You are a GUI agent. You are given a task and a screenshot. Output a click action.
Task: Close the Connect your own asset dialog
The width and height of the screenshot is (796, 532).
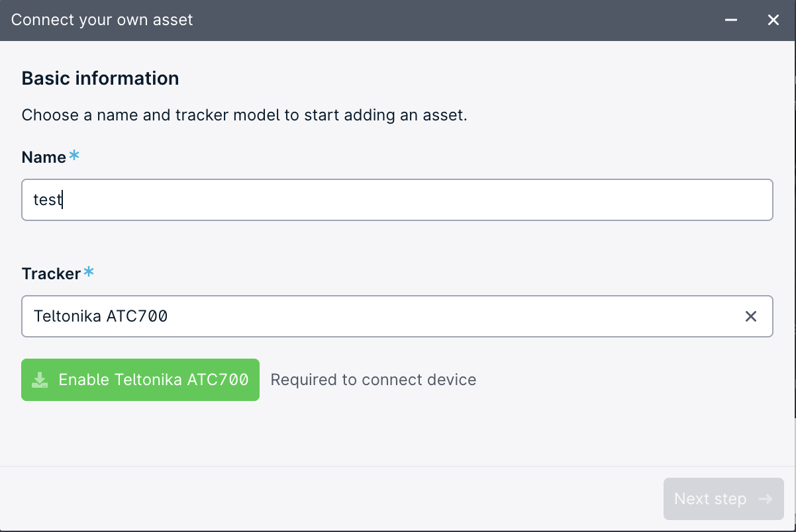click(x=773, y=20)
